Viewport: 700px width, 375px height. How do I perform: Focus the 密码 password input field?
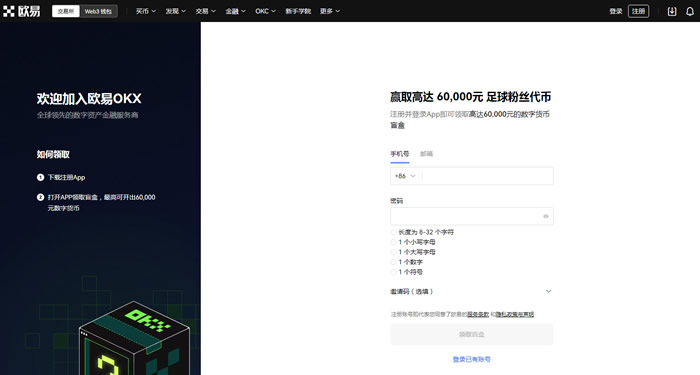click(471, 216)
